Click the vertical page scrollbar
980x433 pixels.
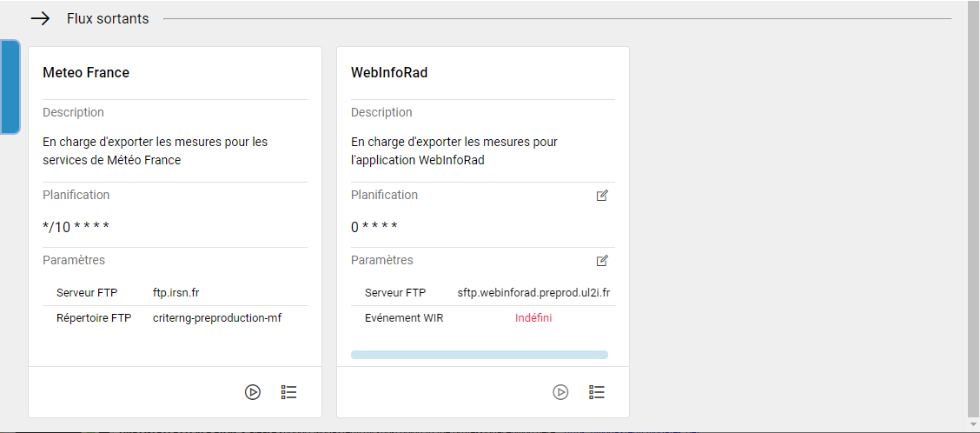point(973,209)
